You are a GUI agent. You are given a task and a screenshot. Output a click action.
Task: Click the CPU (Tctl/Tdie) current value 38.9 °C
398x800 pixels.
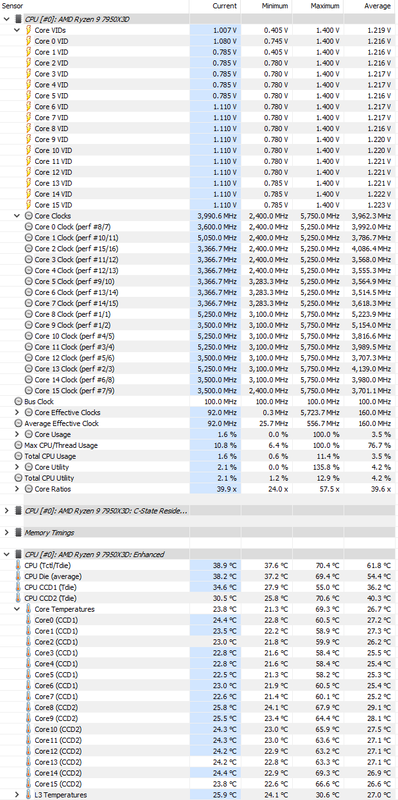click(225, 565)
